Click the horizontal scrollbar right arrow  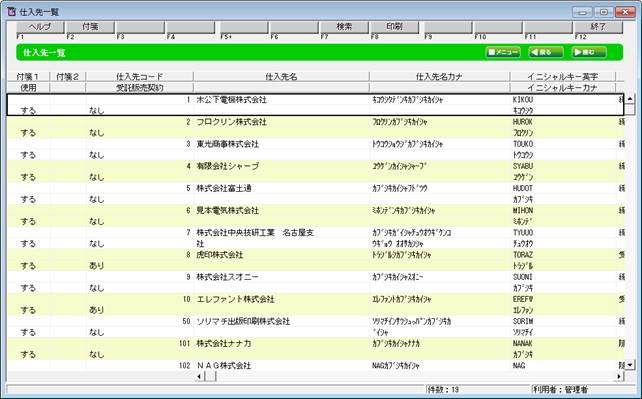619,376
